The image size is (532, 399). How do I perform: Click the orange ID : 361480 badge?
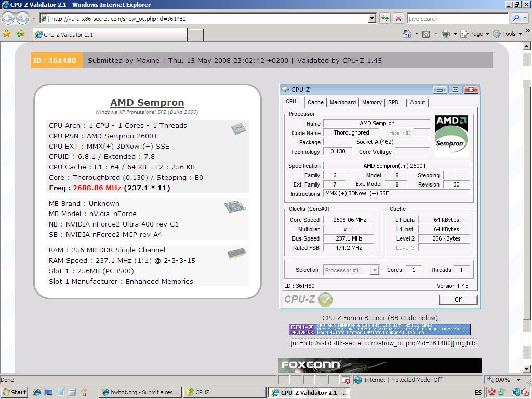[x=56, y=60]
